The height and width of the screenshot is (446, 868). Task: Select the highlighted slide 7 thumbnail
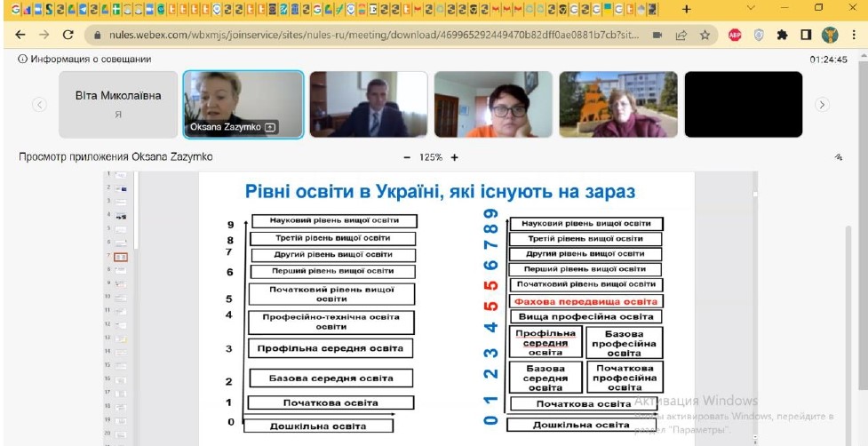pos(121,257)
